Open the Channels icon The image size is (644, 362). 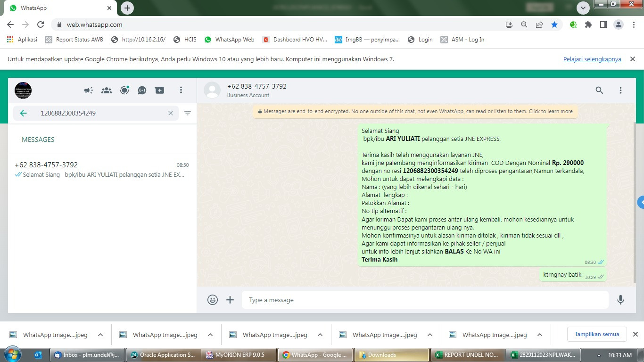click(142, 90)
